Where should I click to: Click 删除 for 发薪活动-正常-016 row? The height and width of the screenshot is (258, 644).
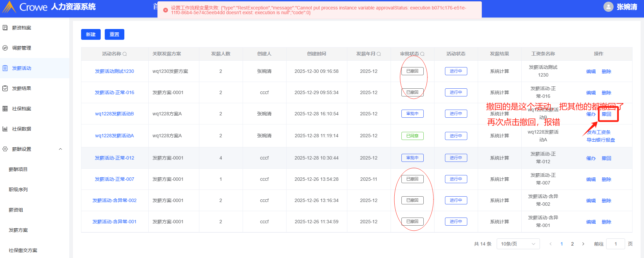point(606,93)
